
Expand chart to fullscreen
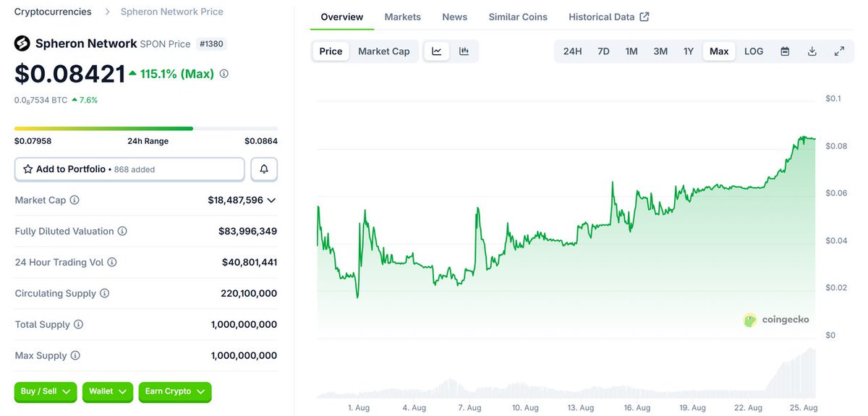(x=839, y=51)
